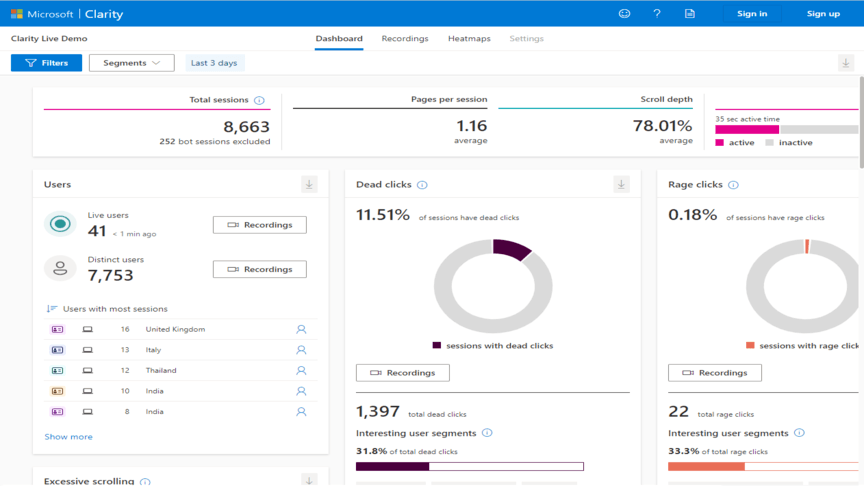
Task: Click the dark purple dead clicks donut segment
Action: tap(511, 249)
